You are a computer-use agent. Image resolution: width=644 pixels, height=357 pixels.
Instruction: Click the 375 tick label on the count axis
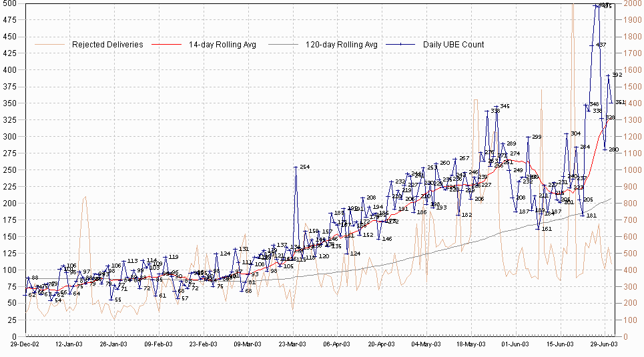click(x=9, y=87)
